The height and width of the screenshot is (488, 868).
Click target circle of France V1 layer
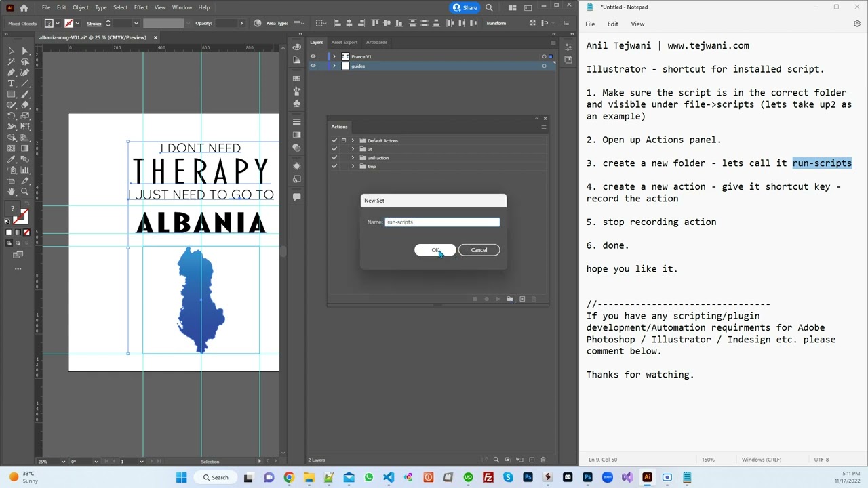click(544, 57)
